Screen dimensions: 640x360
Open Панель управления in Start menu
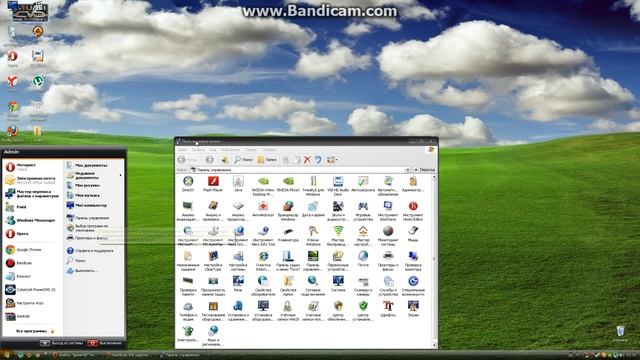94,218
